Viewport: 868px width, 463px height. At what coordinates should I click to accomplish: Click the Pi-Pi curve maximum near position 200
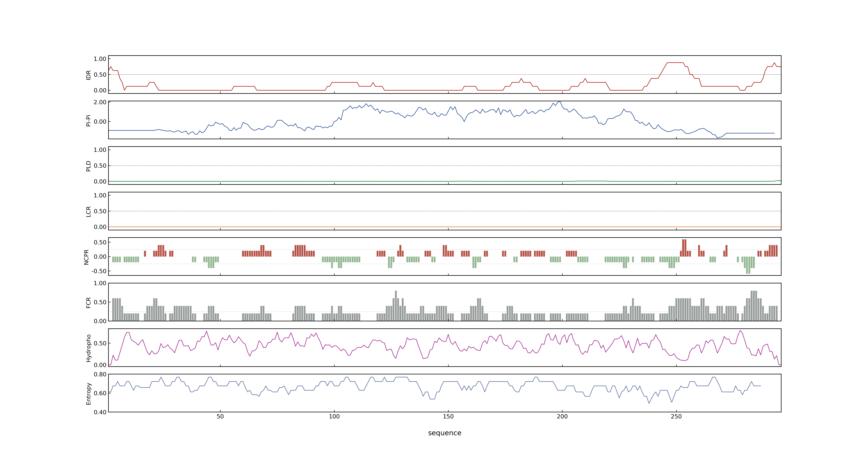pos(560,101)
